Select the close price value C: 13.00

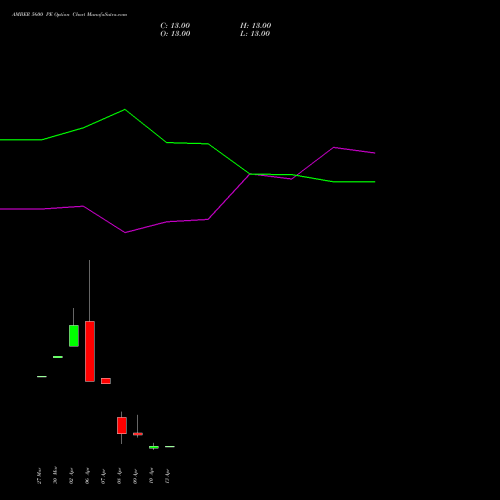pos(175,26)
